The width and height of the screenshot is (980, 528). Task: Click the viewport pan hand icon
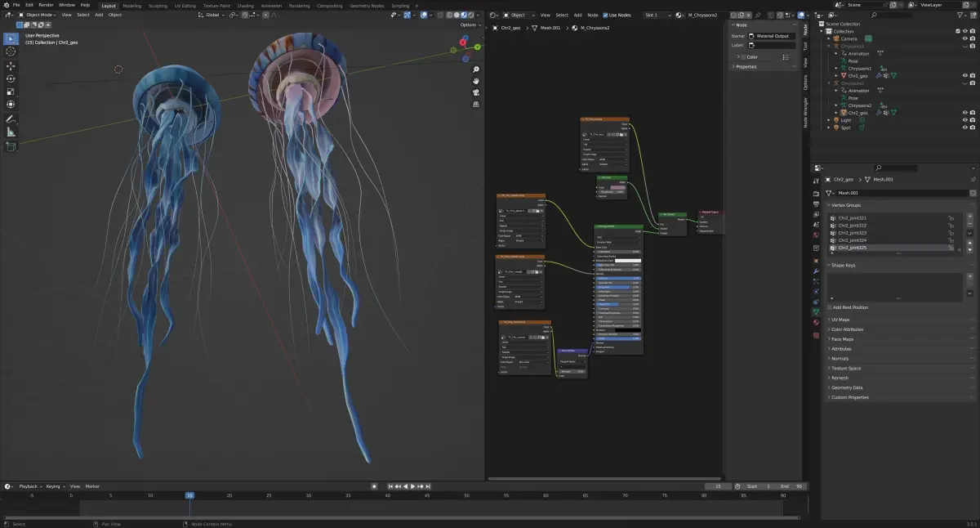(476, 81)
